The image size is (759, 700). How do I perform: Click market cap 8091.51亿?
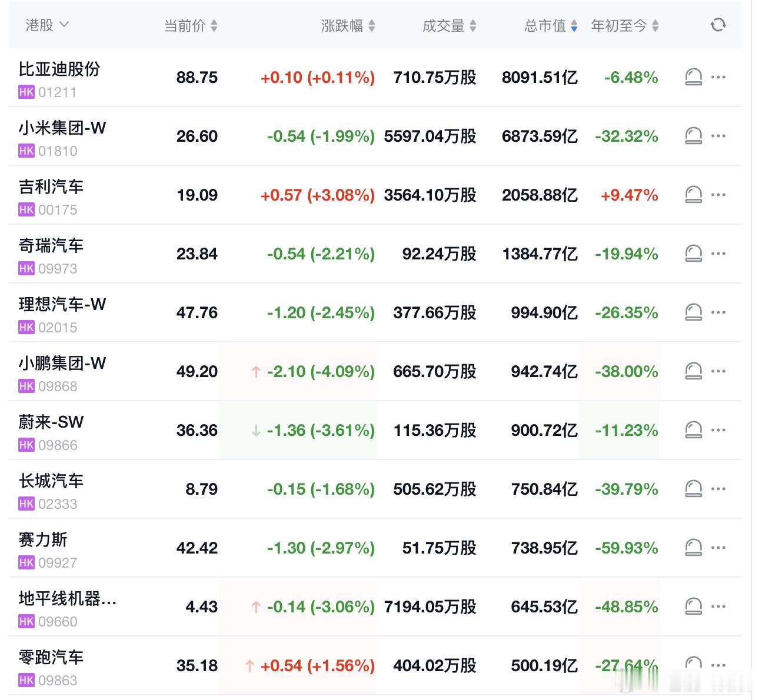coord(540,77)
